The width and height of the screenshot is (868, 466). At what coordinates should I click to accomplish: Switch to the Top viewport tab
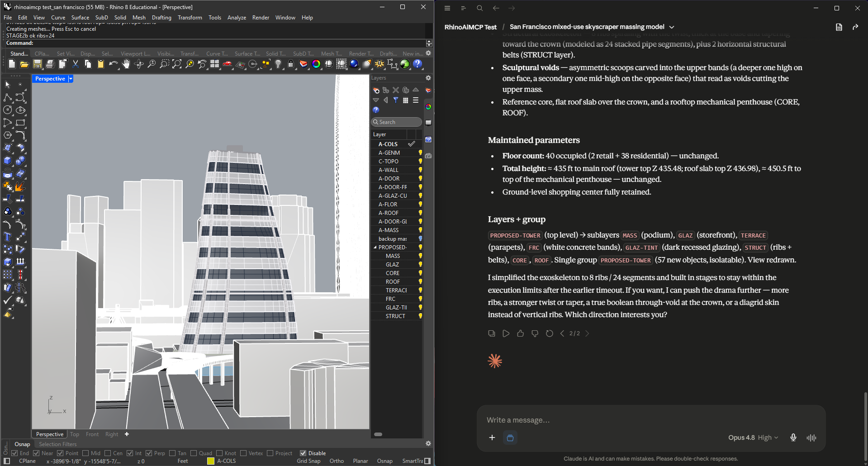click(75, 434)
